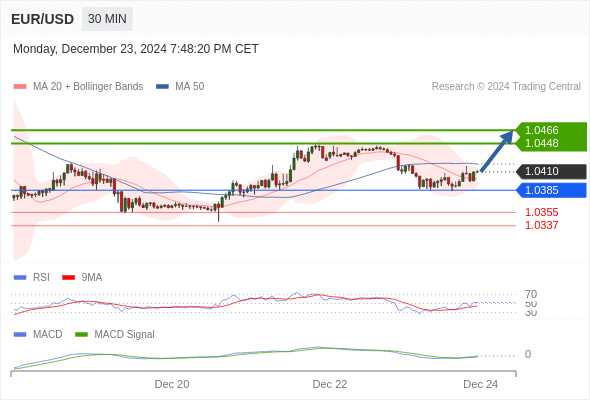Screen dimensions: 590x400
Task: Click the MACD blue legend marker
Action: coord(20,334)
